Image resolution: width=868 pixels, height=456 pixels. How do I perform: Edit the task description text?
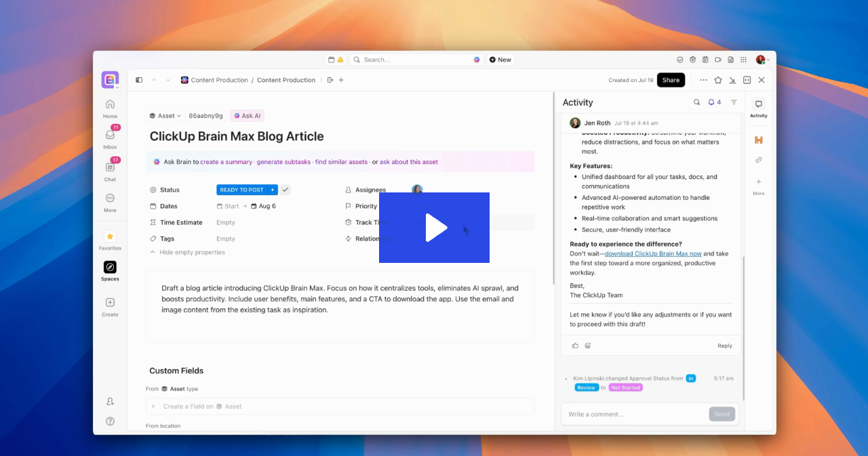pyautogui.click(x=340, y=299)
